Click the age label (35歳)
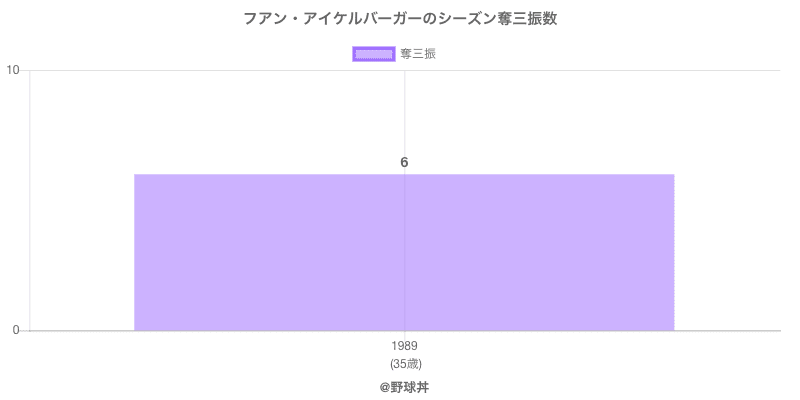This screenshot has width=800, height=400. (x=404, y=363)
